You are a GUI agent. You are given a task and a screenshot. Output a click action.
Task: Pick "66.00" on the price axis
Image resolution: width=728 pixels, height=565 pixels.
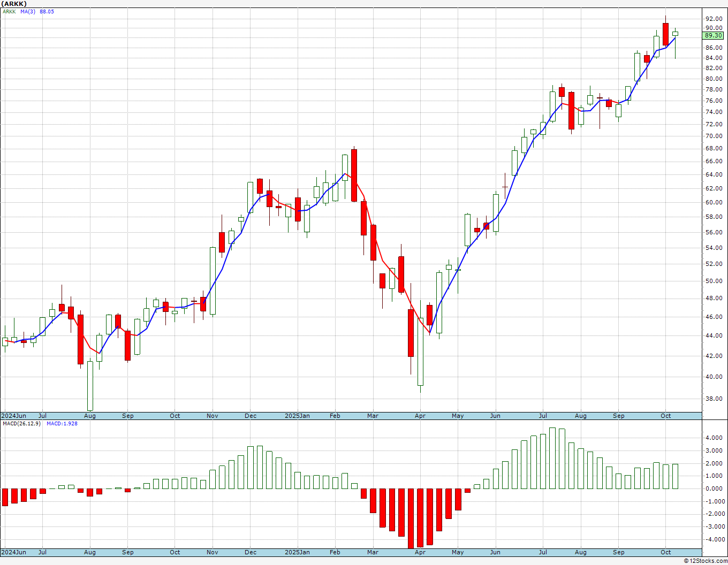714,161
